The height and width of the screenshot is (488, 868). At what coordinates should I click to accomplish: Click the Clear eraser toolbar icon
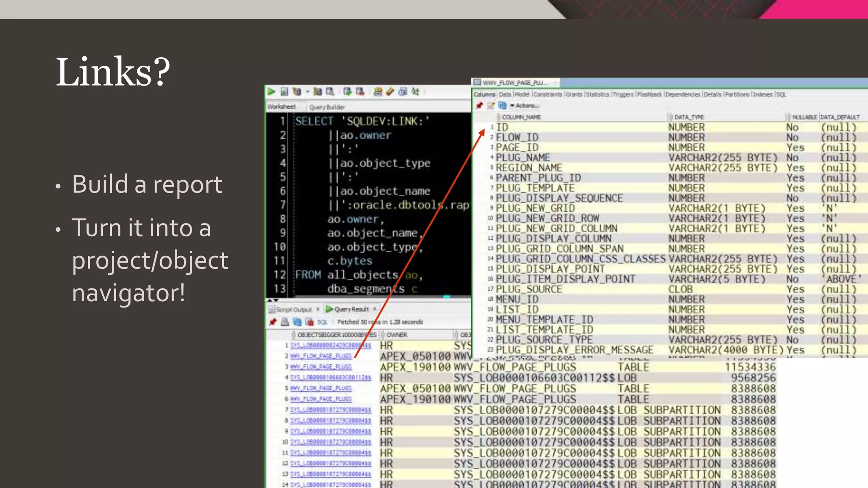point(390,91)
